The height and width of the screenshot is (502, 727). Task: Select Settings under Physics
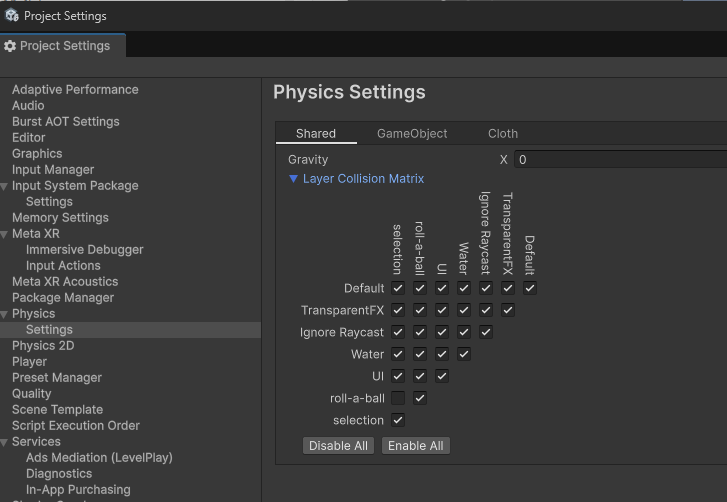(49, 330)
